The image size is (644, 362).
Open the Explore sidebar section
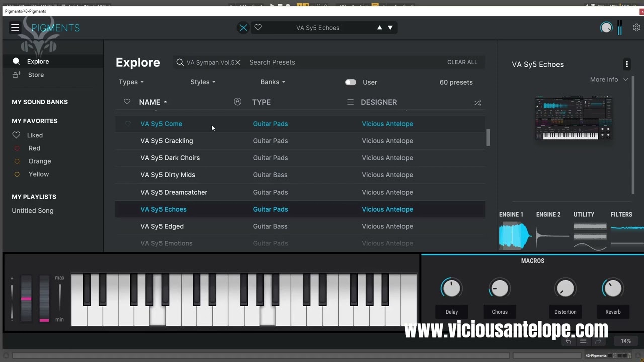(53, 61)
